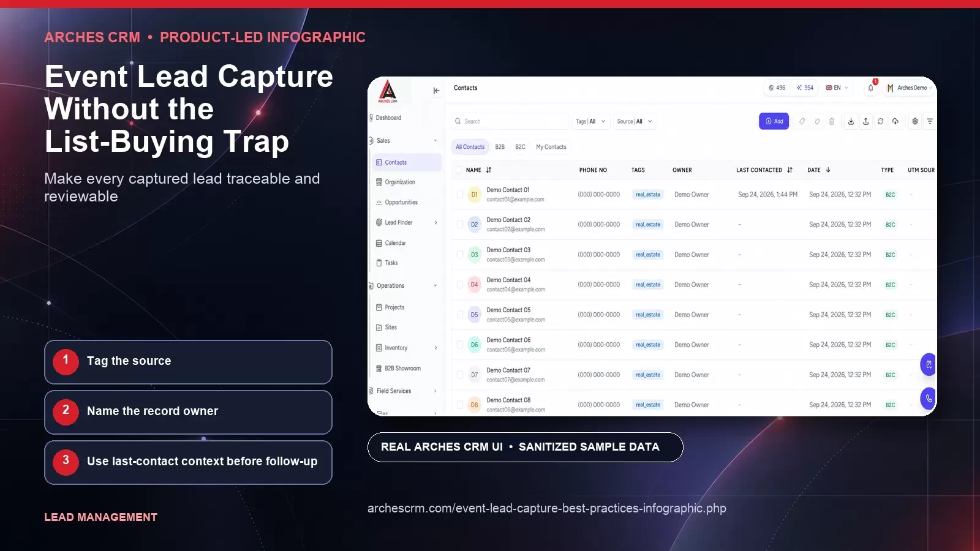Click the contacts Search field
The height and width of the screenshot is (551, 980).
point(511,121)
